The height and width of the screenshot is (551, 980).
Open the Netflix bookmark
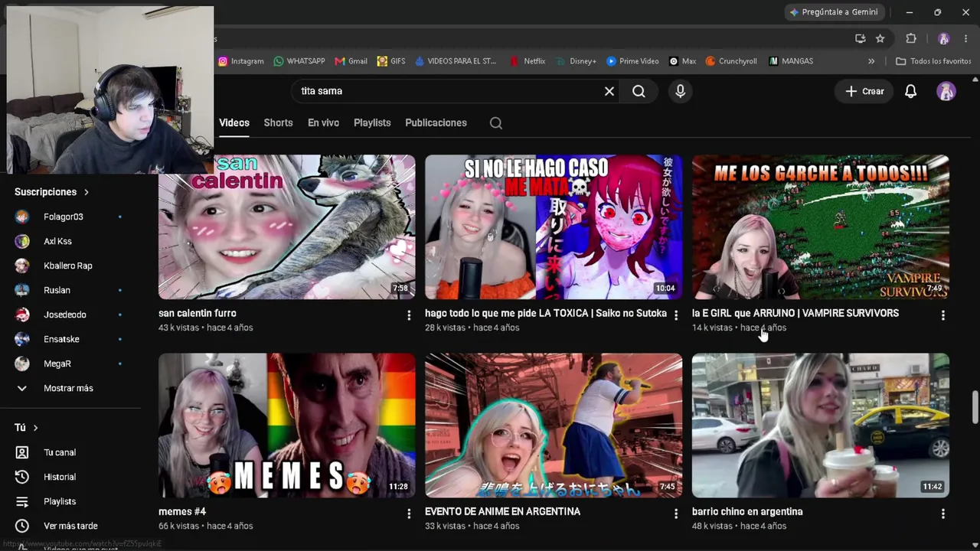tap(528, 61)
